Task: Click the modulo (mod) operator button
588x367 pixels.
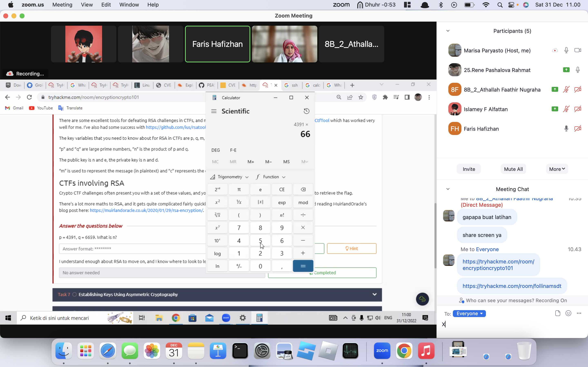Action: tap(303, 202)
